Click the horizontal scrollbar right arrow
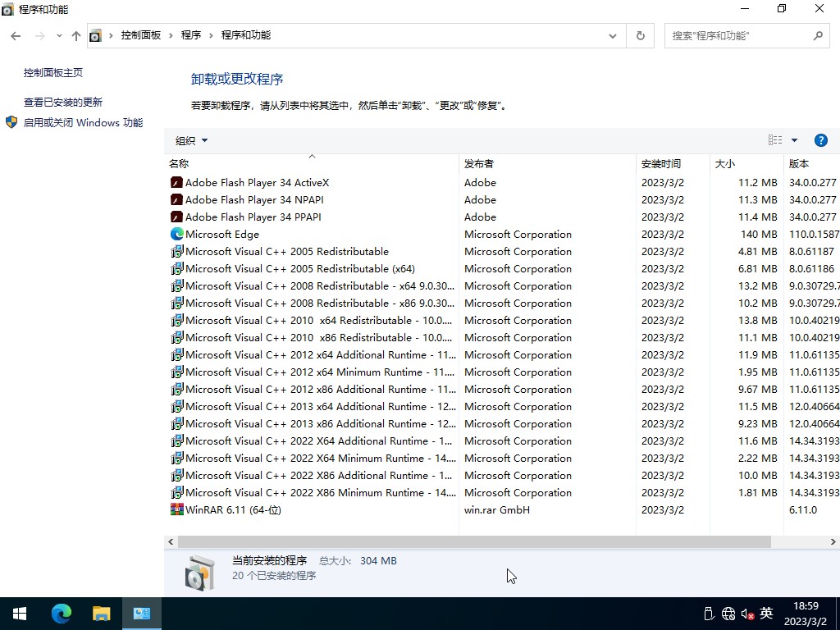Viewport: 840px width, 630px height. click(833, 542)
